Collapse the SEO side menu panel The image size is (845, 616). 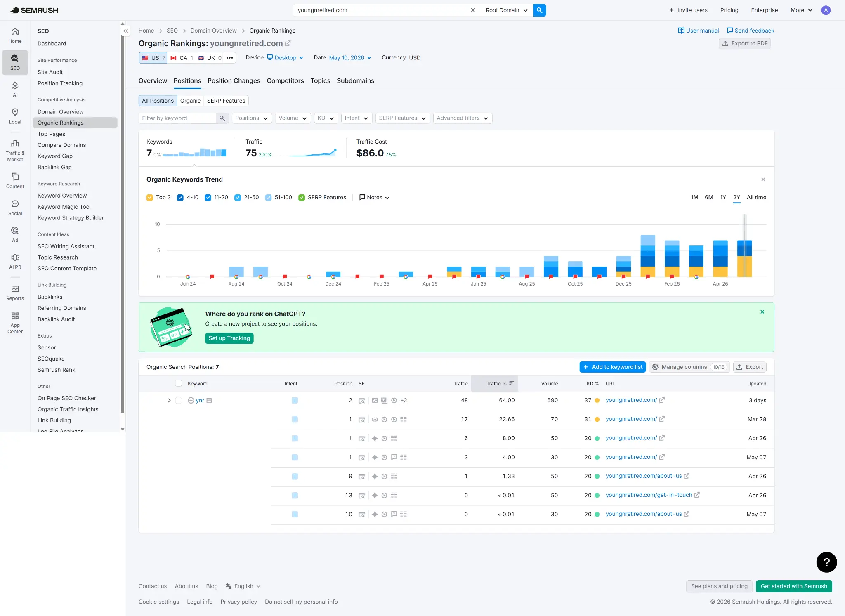(x=126, y=31)
